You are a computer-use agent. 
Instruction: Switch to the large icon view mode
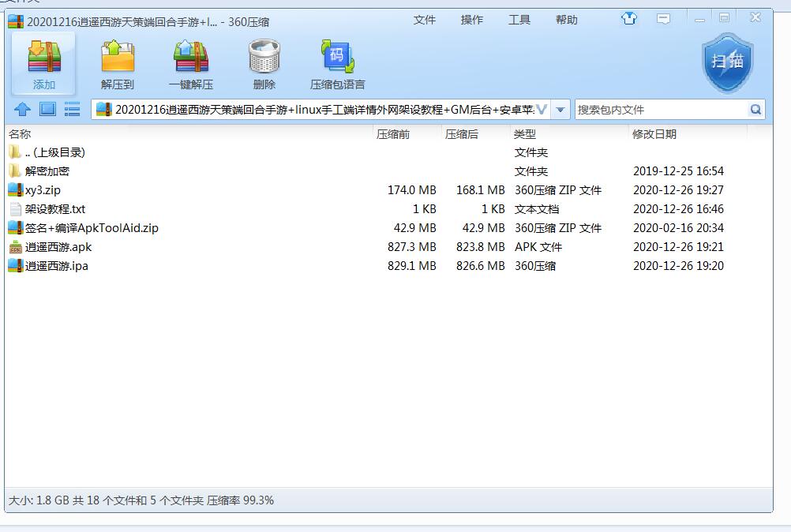coord(47,110)
